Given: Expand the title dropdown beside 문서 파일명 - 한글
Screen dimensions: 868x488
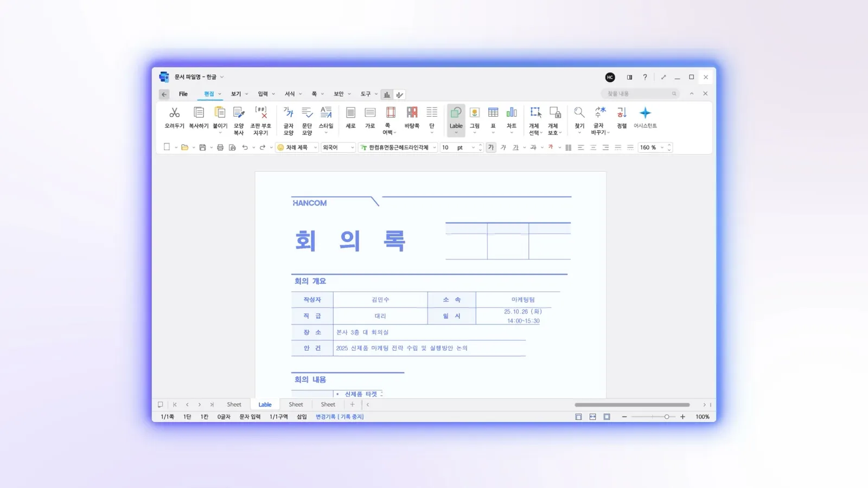Looking at the screenshot, I should tap(222, 77).
